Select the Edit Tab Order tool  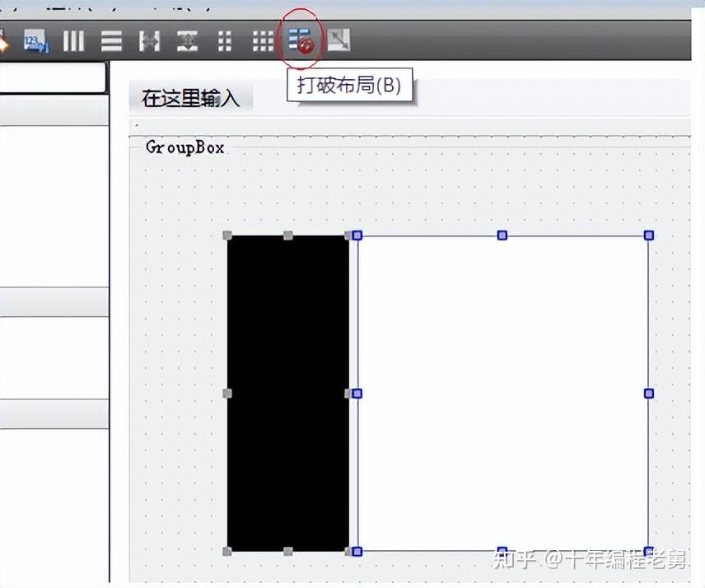tap(35, 41)
